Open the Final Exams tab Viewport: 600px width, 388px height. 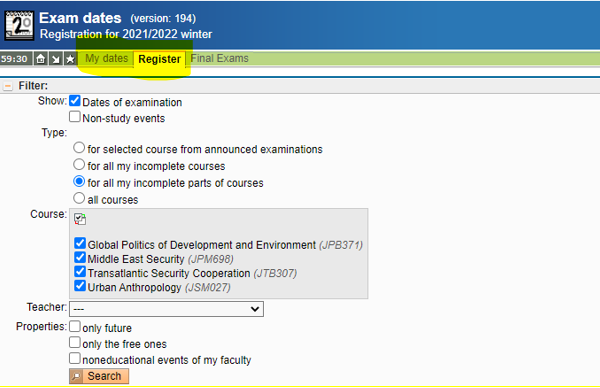[219, 58]
